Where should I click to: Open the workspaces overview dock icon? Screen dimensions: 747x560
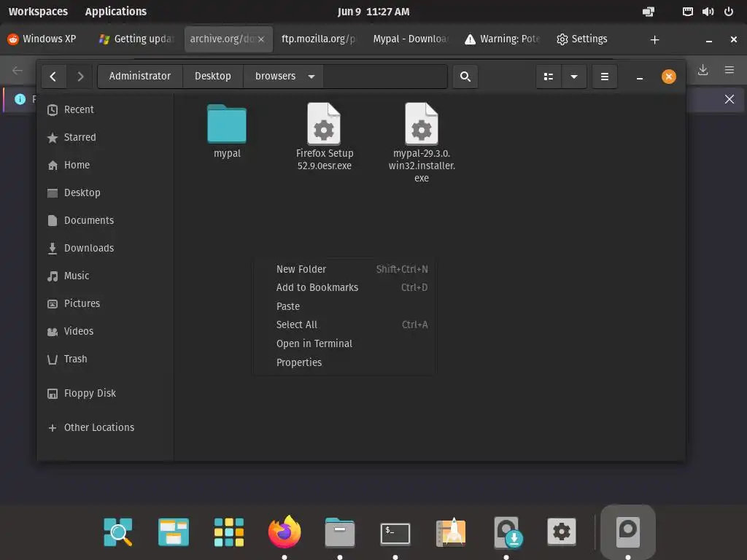point(174,532)
